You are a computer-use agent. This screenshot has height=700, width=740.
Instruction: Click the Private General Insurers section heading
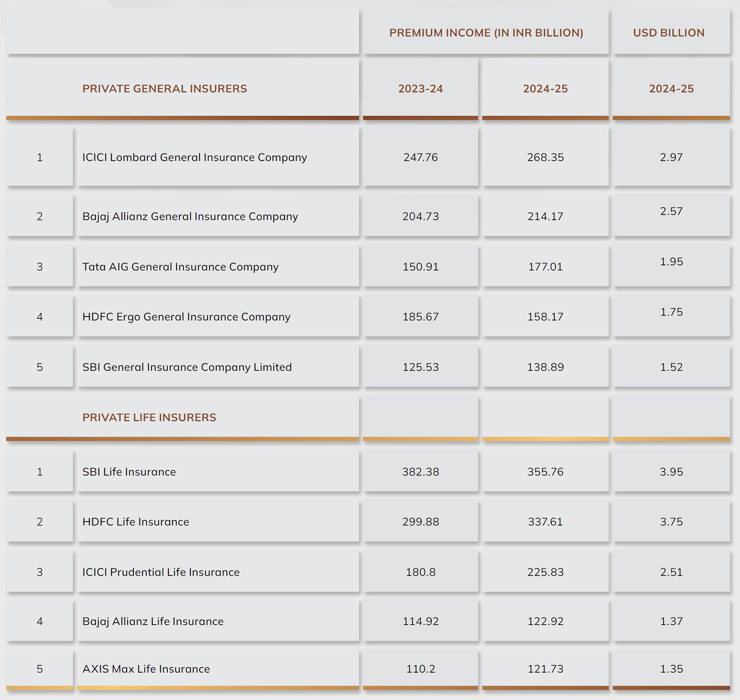(x=164, y=88)
